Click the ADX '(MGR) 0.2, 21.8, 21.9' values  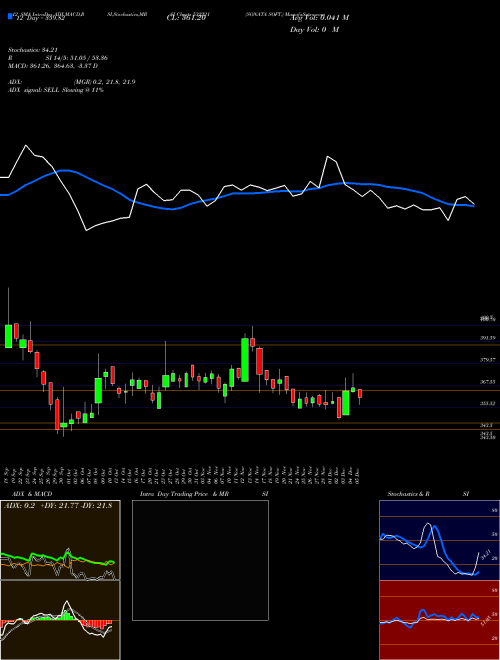pos(104,82)
